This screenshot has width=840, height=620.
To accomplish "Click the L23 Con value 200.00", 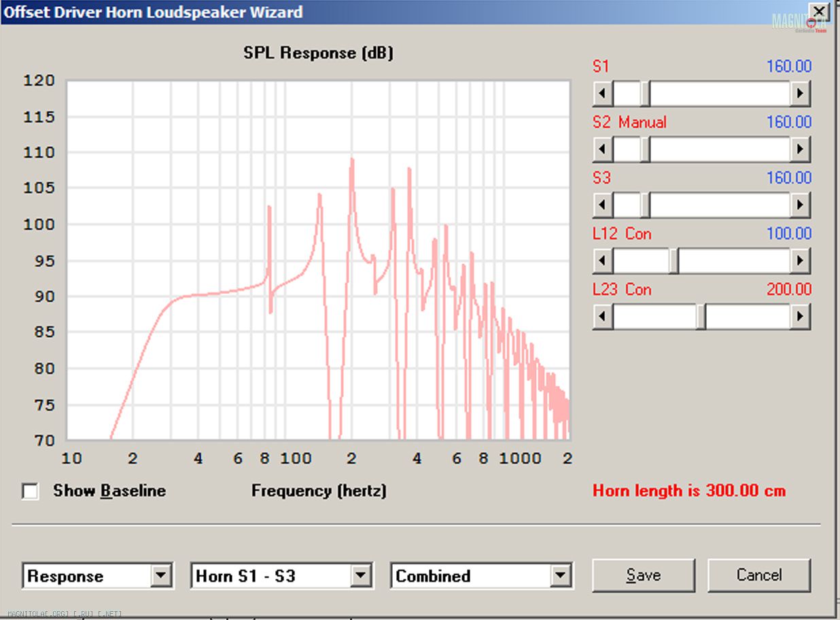I will [789, 290].
